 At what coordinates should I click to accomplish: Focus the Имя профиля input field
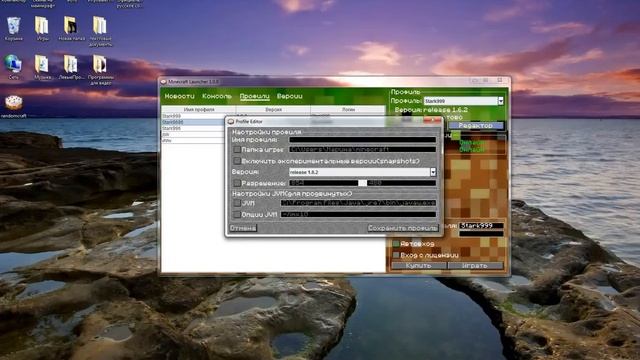click(x=362, y=140)
